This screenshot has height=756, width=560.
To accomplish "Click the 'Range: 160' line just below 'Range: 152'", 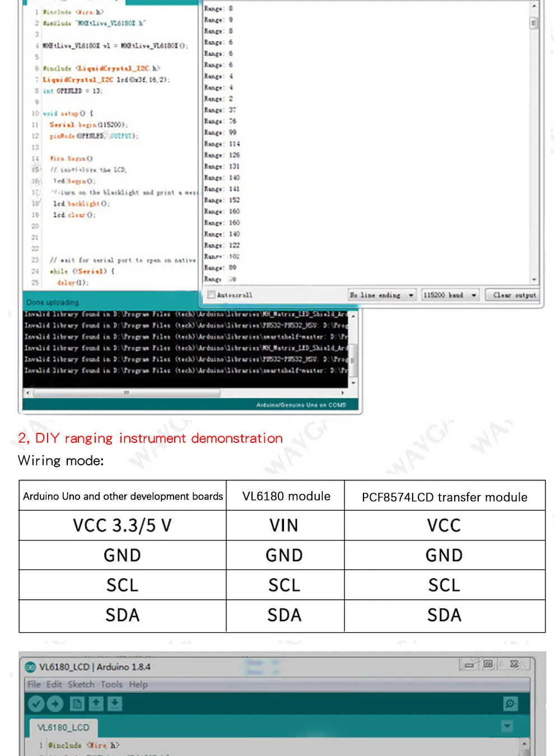I will click(222, 211).
